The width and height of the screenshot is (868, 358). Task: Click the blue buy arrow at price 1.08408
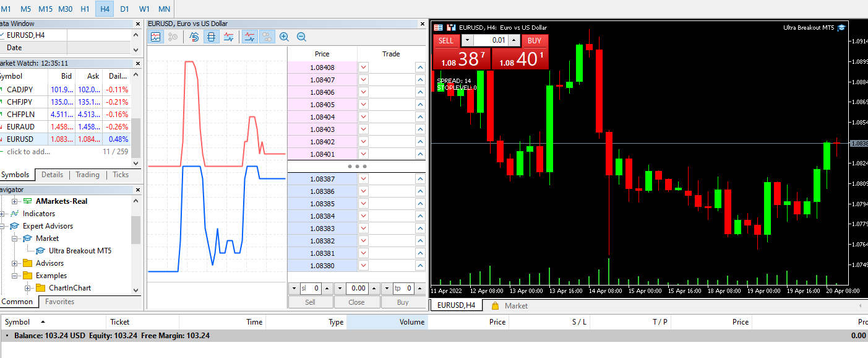420,67
